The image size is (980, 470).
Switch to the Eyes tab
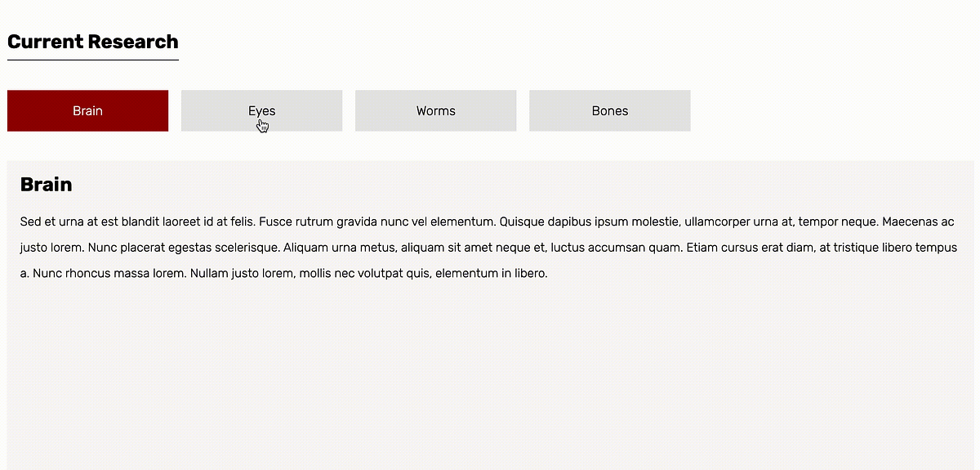click(x=261, y=110)
